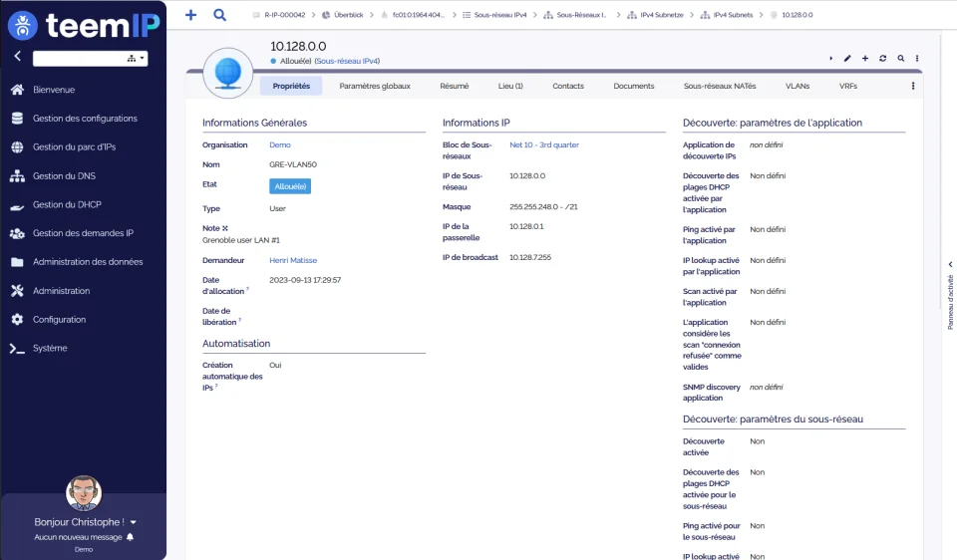Open the Administration tools menu
The height and width of the screenshot is (560, 957).
coord(61,291)
